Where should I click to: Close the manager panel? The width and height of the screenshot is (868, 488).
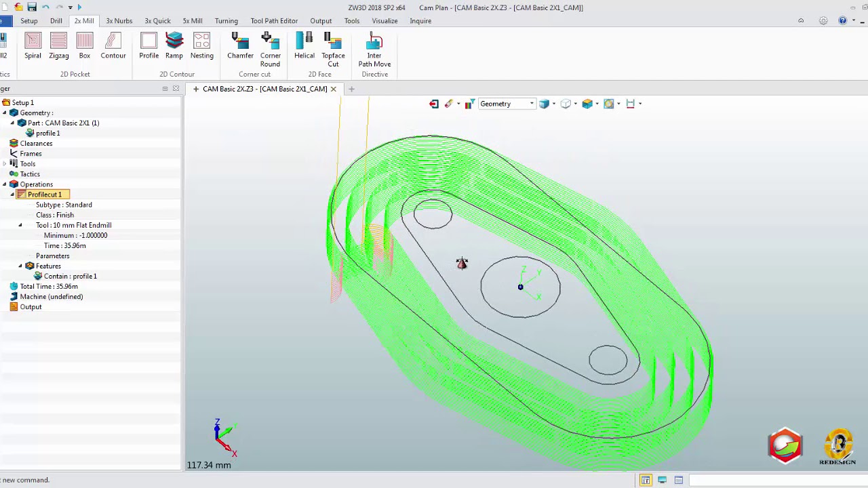pyautogui.click(x=176, y=89)
